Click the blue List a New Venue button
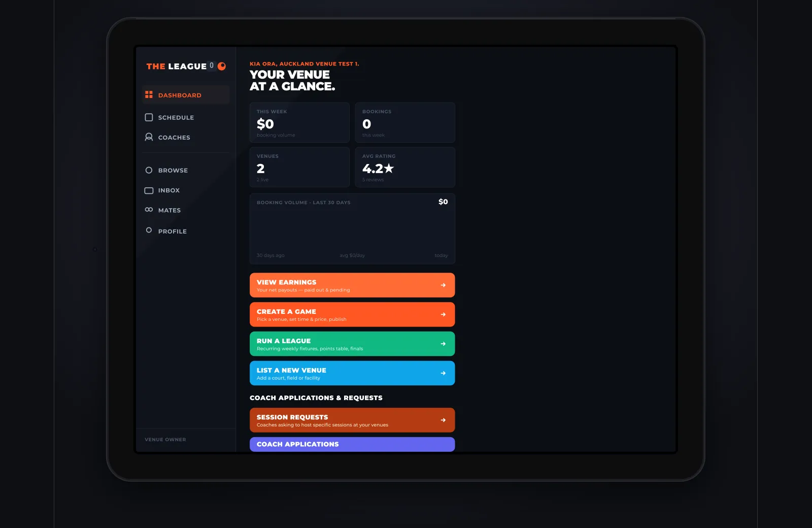Viewport: 812px width, 528px height. click(x=352, y=373)
